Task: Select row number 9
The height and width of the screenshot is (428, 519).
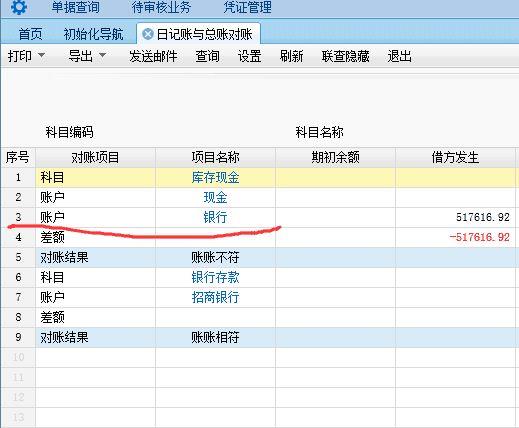Action: tap(18, 337)
